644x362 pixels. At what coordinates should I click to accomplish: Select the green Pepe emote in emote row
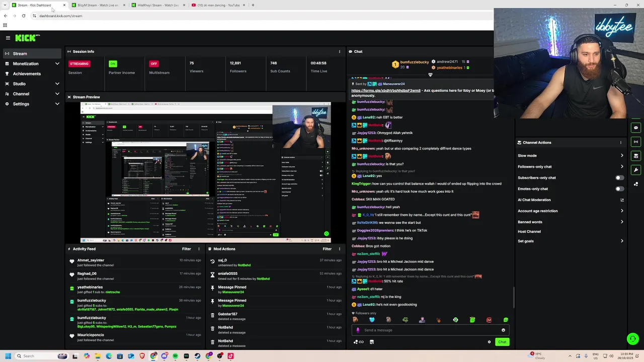(405, 320)
